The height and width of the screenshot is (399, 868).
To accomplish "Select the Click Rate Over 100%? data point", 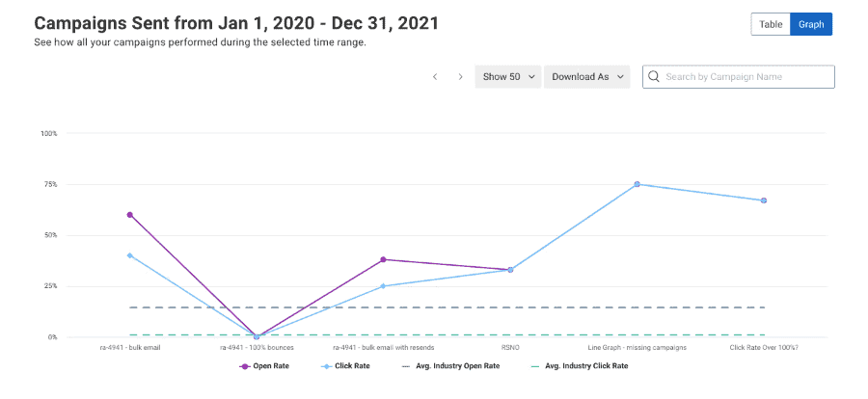I will pyautogui.click(x=764, y=200).
